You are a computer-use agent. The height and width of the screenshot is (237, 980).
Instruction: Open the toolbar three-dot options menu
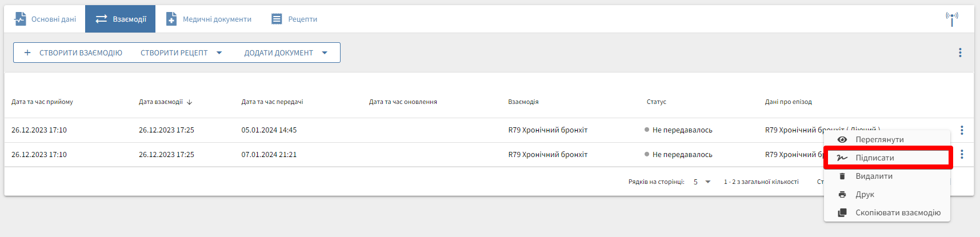coord(960,53)
